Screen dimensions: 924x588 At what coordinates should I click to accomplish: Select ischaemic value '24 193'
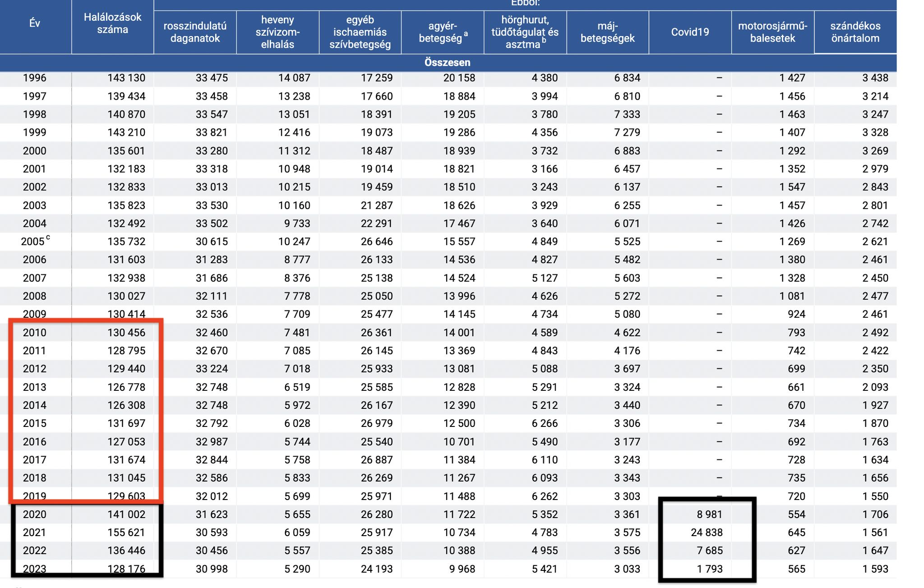click(377, 569)
